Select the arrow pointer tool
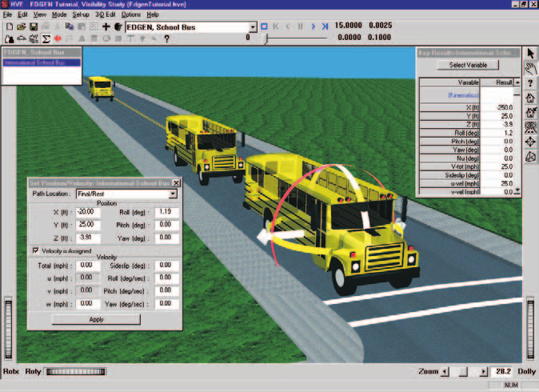 [530, 54]
